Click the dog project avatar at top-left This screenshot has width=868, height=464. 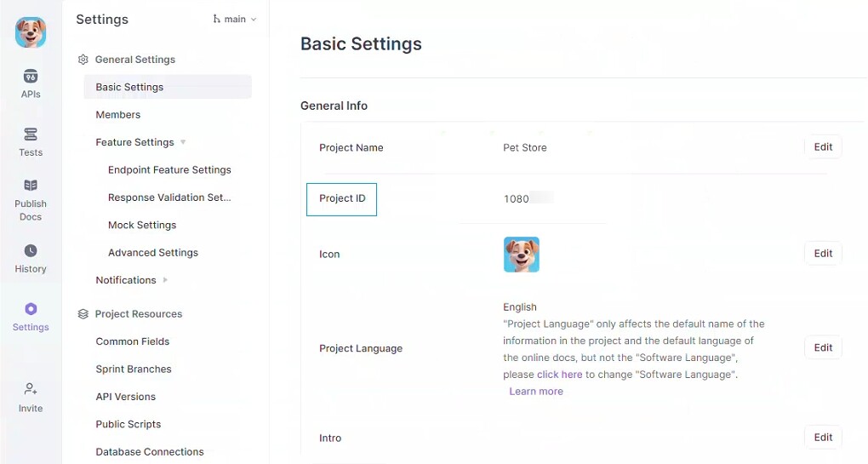(31, 32)
